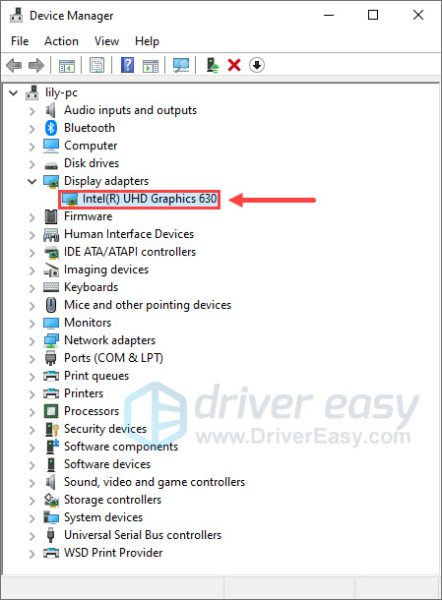Click the Bluetooth category icon
442x600 pixels.
51,128
